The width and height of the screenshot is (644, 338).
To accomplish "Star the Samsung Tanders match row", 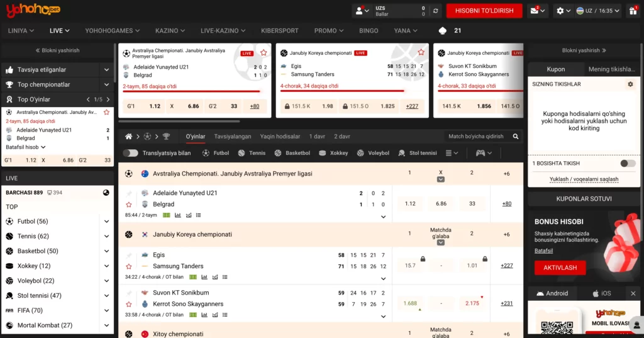I will (129, 266).
